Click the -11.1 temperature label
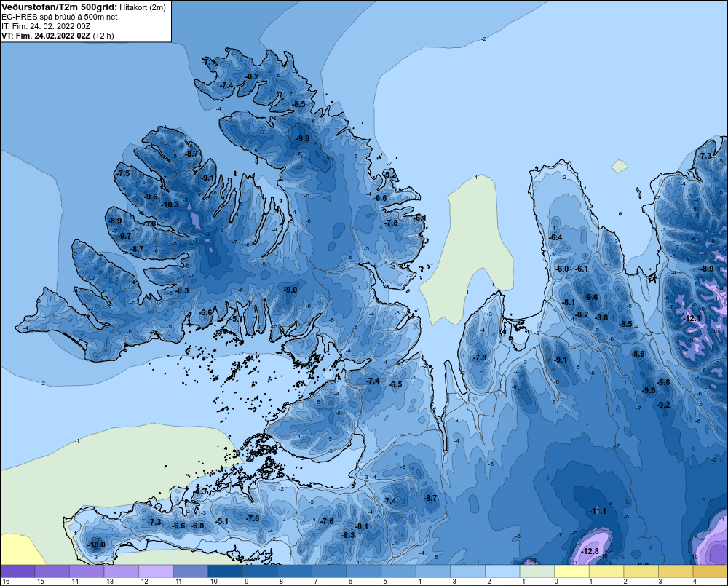Screen dimensions: 728x586 [598, 511]
